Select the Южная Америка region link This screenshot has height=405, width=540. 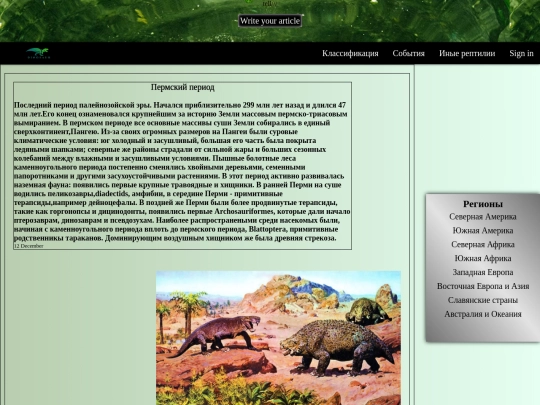tap(482, 230)
